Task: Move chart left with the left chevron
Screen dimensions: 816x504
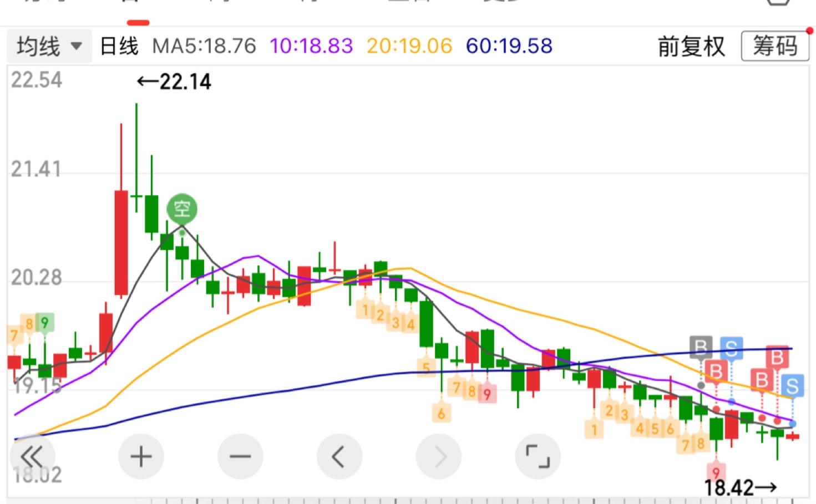Action: (339, 457)
